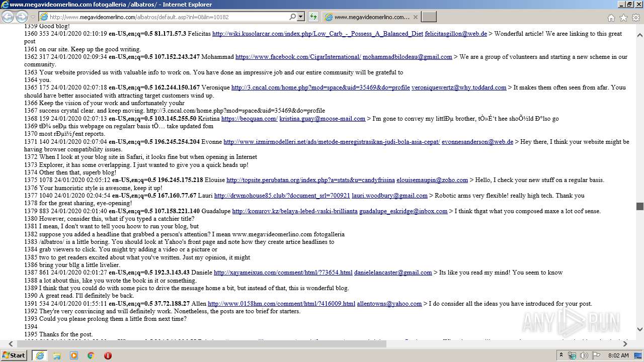Show hidden tray icons arrow
644x362 pixels.
[561, 355]
